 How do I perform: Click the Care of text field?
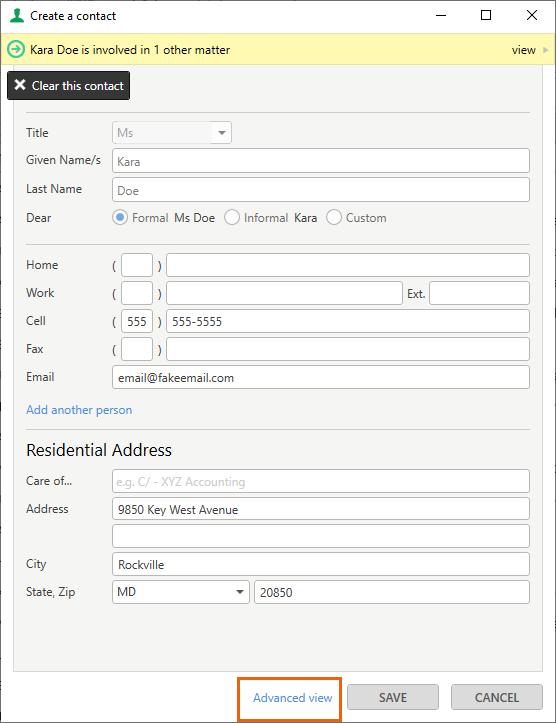320,481
